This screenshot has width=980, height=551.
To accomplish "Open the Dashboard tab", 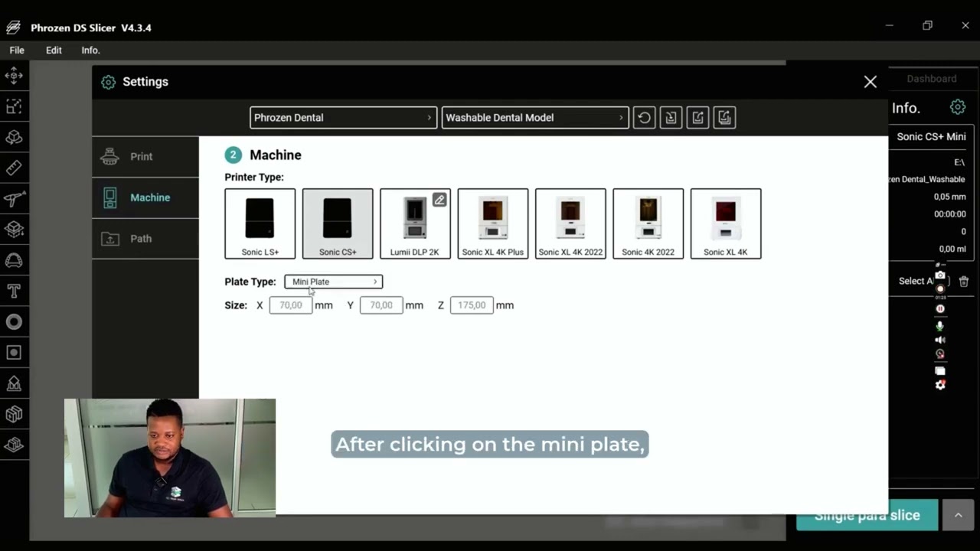I will [932, 79].
